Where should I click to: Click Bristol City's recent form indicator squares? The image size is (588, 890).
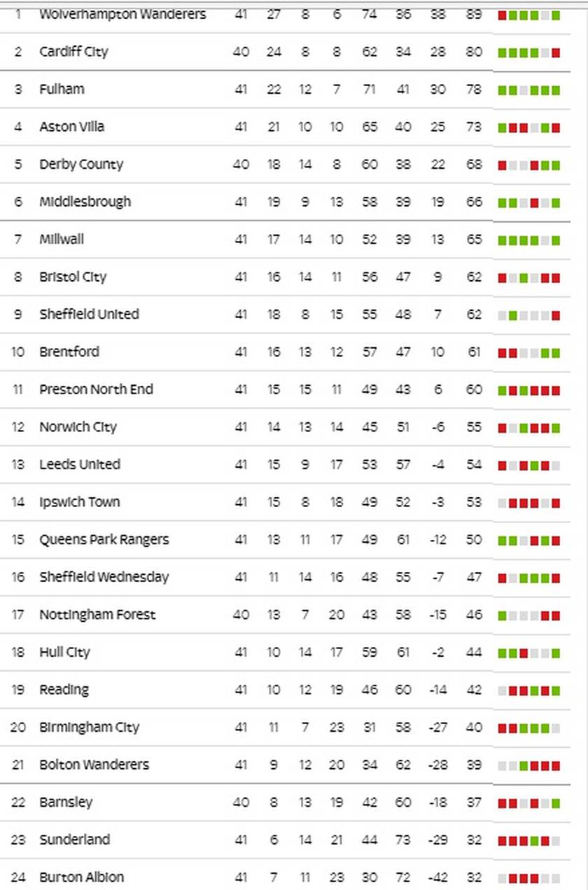click(x=528, y=278)
